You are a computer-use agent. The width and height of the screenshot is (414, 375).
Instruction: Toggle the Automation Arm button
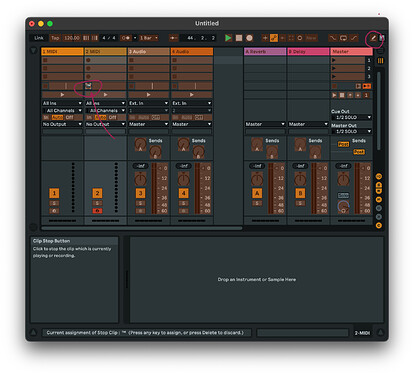click(x=274, y=38)
